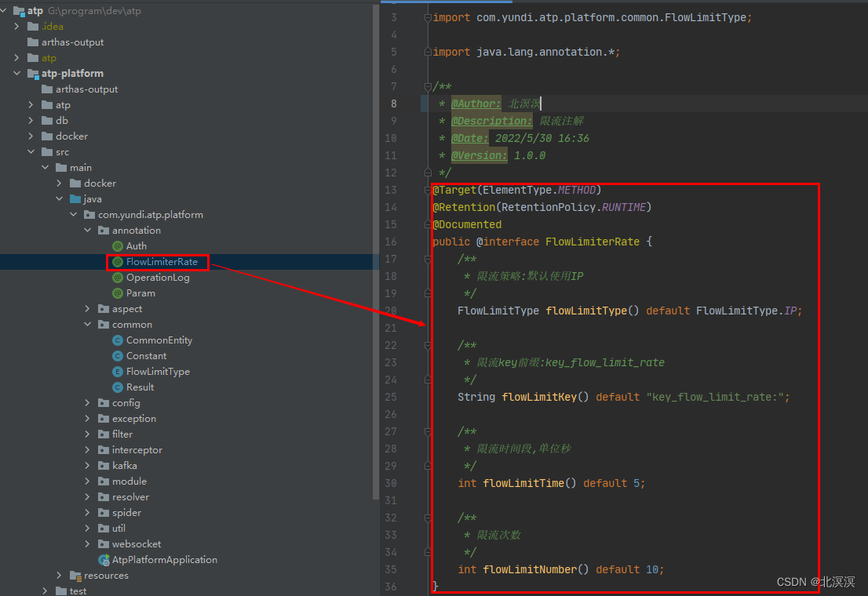This screenshot has width=868, height=596.
Task: Expand the .idea folder
Action: 16,26
